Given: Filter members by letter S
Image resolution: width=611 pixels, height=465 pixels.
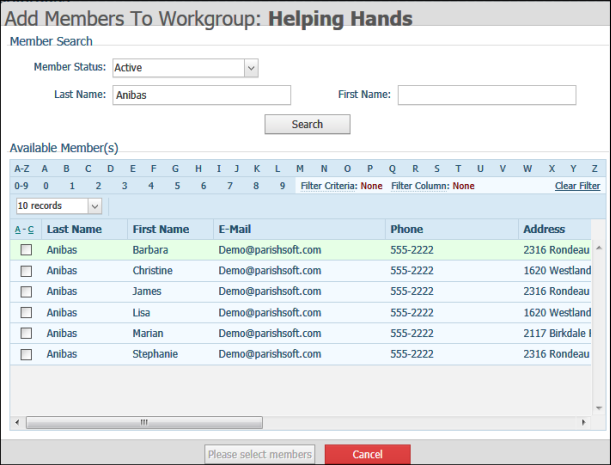Looking at the screenshot, I should [437, 169].
